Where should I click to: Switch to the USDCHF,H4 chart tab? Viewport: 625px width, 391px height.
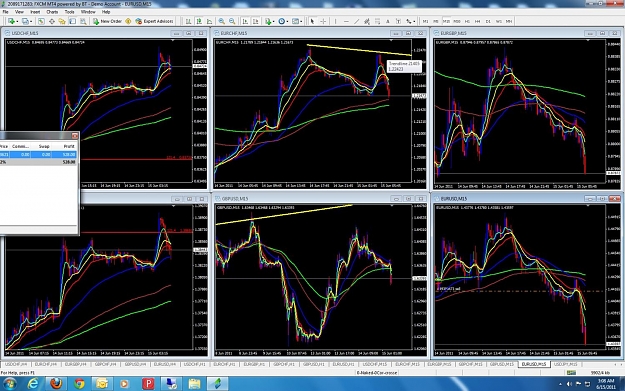click(16, 364)
